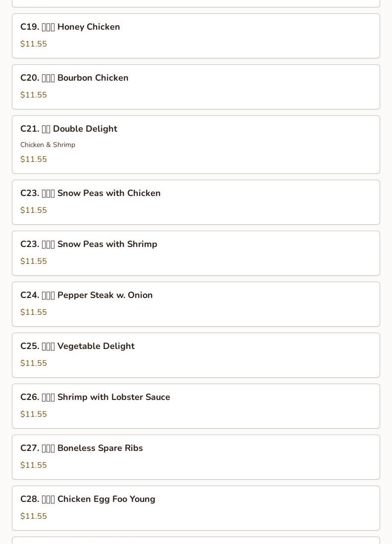Click price below Chicken Egg Foo Young

34,516
